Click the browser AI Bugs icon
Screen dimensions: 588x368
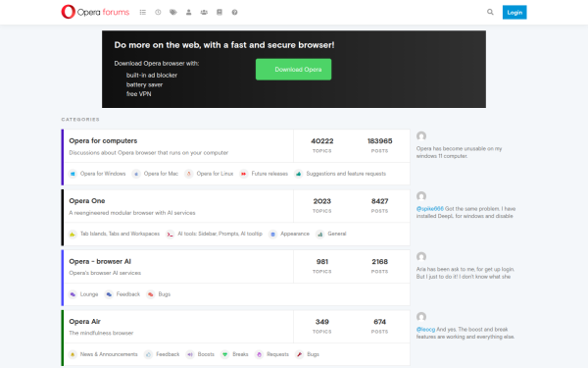pyautogui.click(x=150, y=294)
